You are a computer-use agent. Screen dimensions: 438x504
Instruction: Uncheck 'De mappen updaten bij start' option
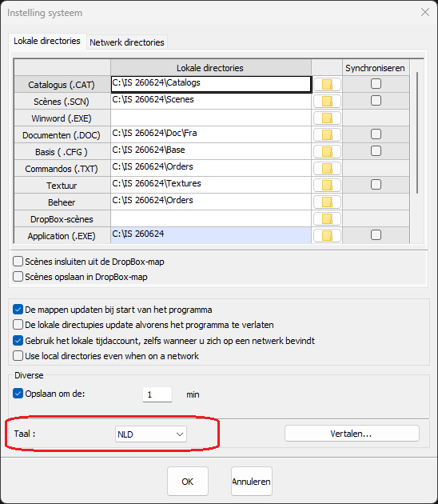point(18,310)
